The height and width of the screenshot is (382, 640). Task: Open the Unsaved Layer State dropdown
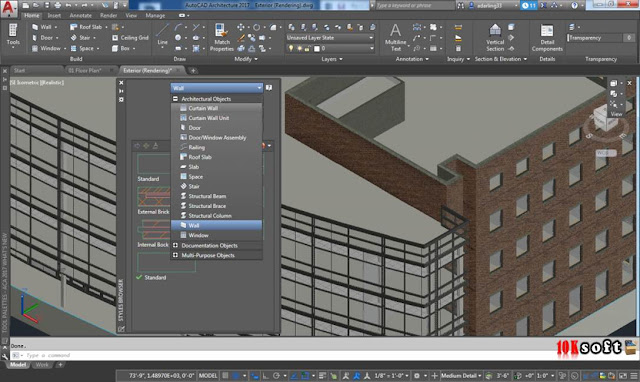coord(330,38)
